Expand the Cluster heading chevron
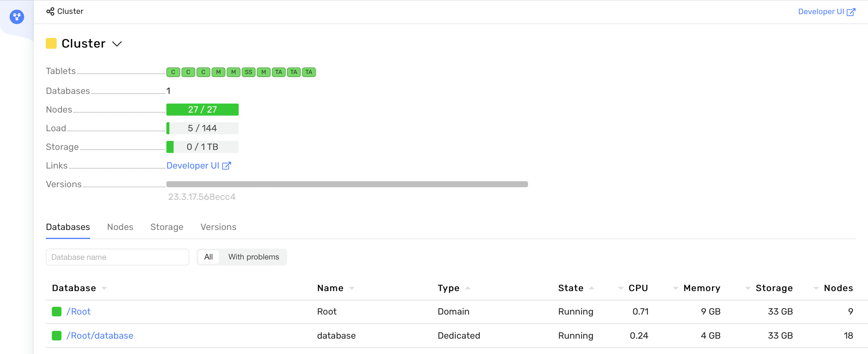The width and height of the screenshot is (868, 354). [x=117, y=44]
